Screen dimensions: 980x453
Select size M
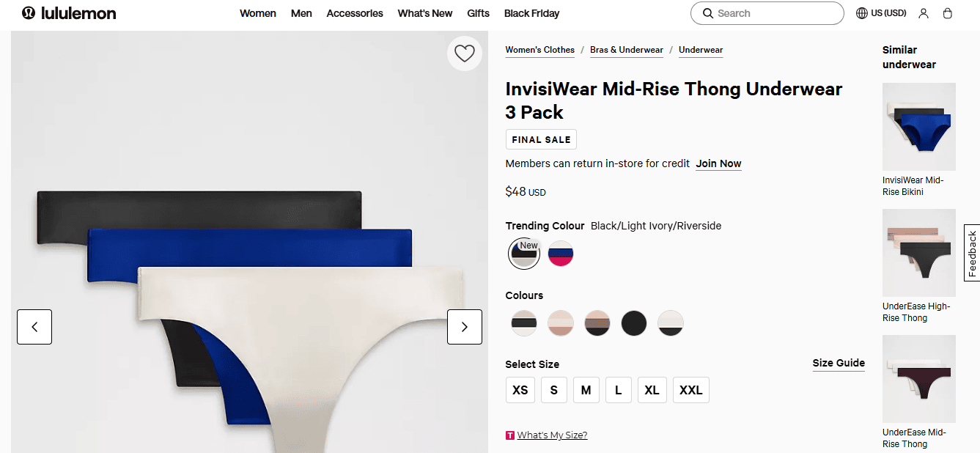(586, 389)
